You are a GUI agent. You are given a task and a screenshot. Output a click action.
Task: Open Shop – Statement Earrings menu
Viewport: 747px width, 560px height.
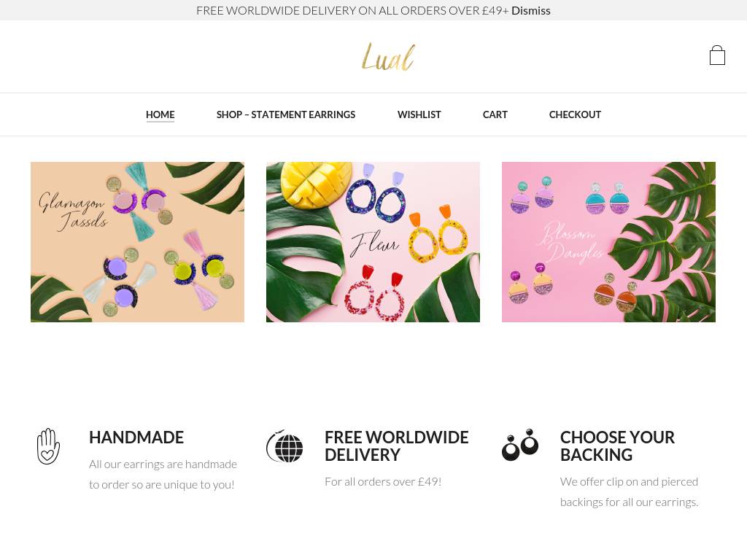[286, 114]
